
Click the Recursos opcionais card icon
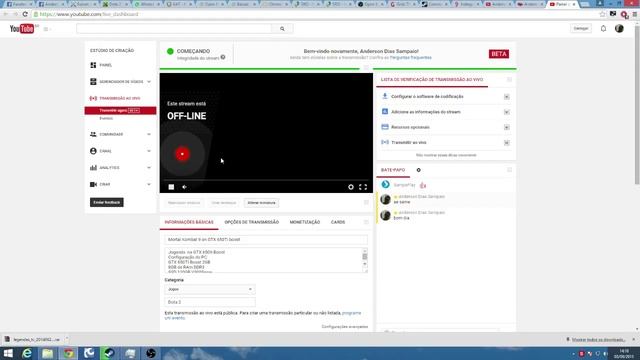[x=384, y=127]
